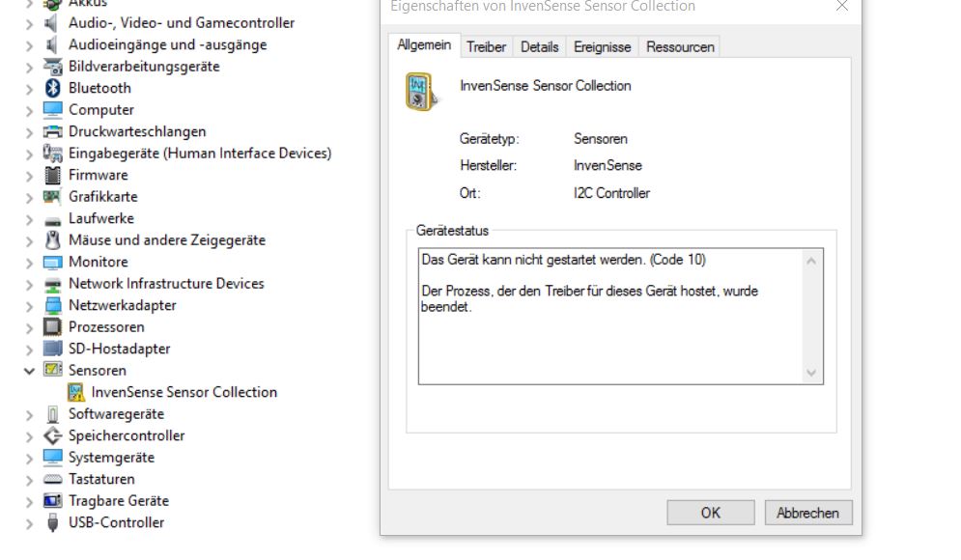Select the USB-Controller icon
961x560 pixels.
52,522
